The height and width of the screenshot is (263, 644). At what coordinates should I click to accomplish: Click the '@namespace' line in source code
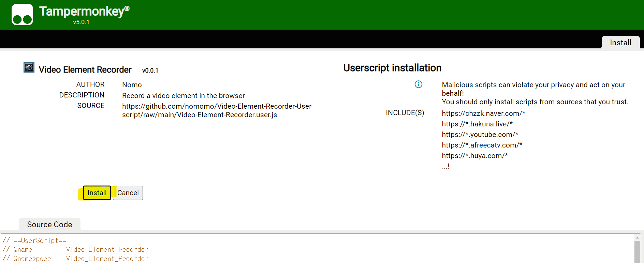[75, 259]
